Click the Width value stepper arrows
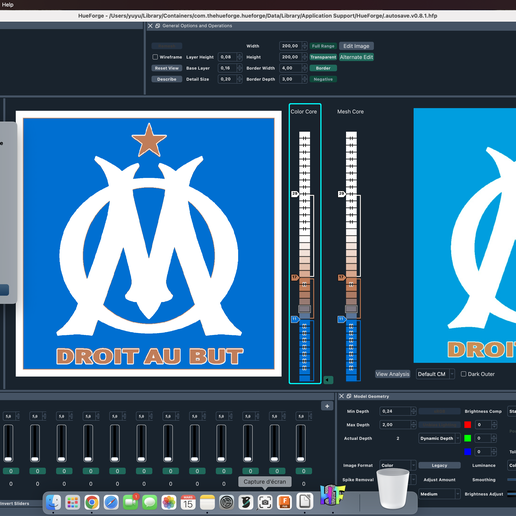Viewport: 516px width, 516px height. tap(304, 46)
